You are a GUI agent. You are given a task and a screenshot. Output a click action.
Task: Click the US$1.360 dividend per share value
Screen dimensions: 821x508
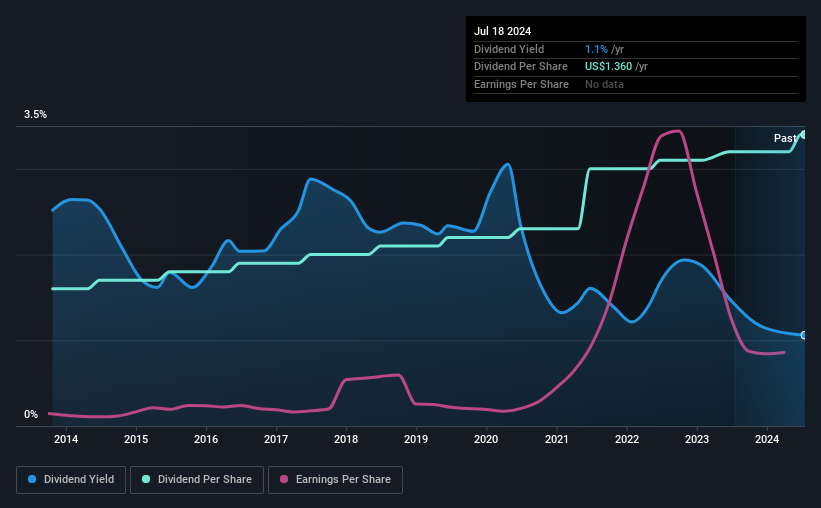(x=608, y=67)
